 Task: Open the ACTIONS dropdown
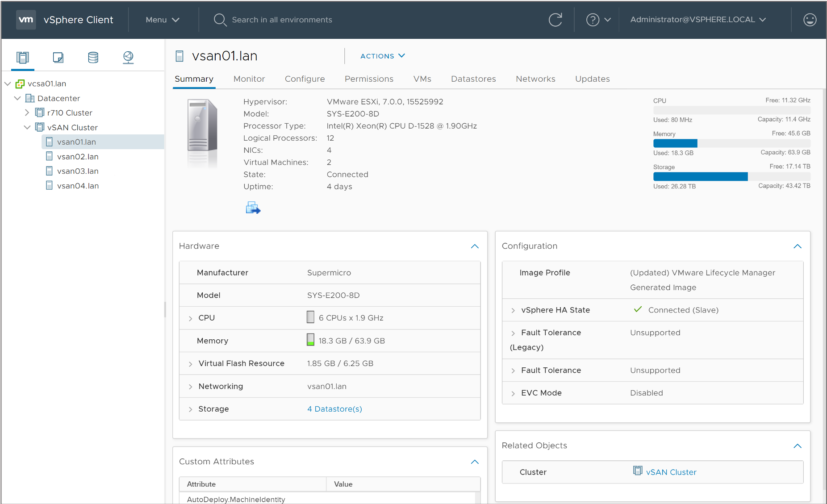coord(383,56)
